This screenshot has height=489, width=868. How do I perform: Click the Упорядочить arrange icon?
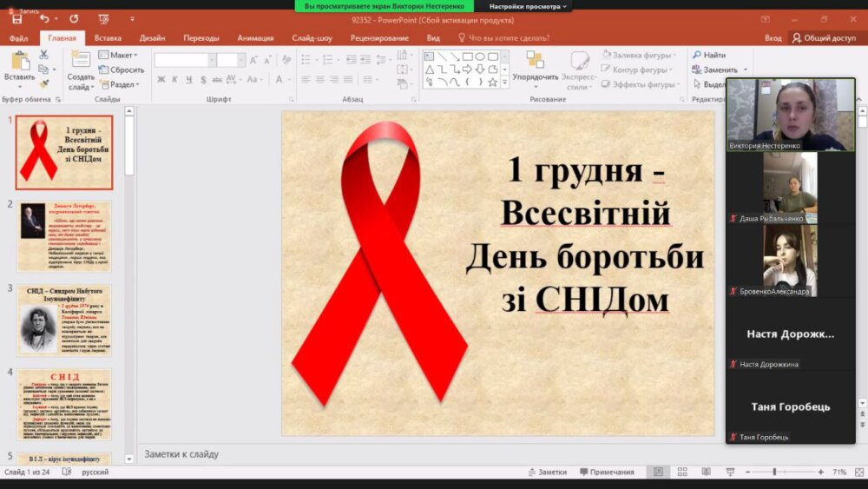click(535, 60)
